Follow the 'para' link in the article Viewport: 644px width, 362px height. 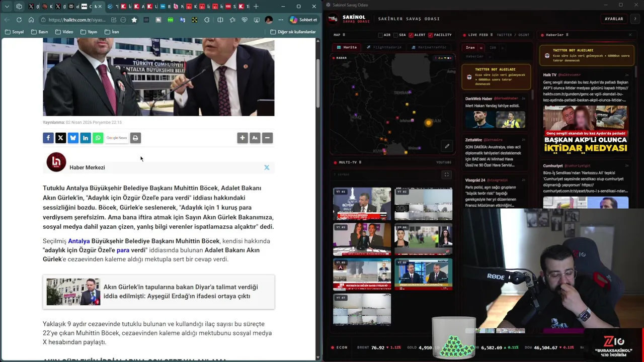coord(123,250)
